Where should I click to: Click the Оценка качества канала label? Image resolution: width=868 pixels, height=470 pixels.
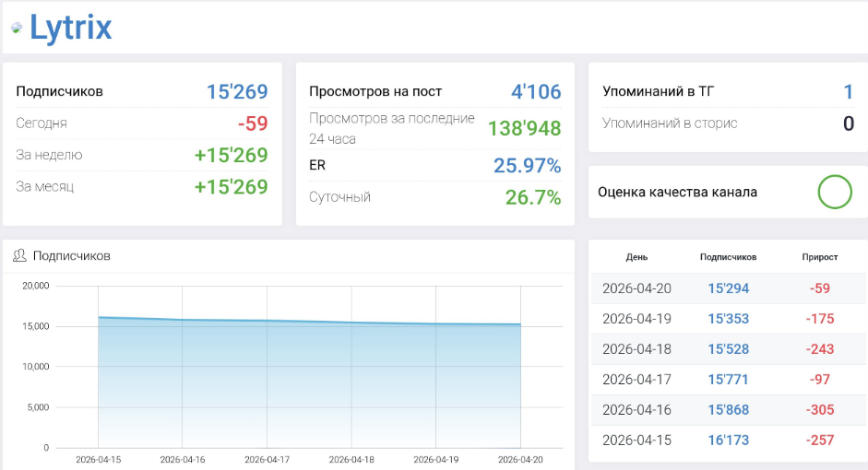[678, 193]
